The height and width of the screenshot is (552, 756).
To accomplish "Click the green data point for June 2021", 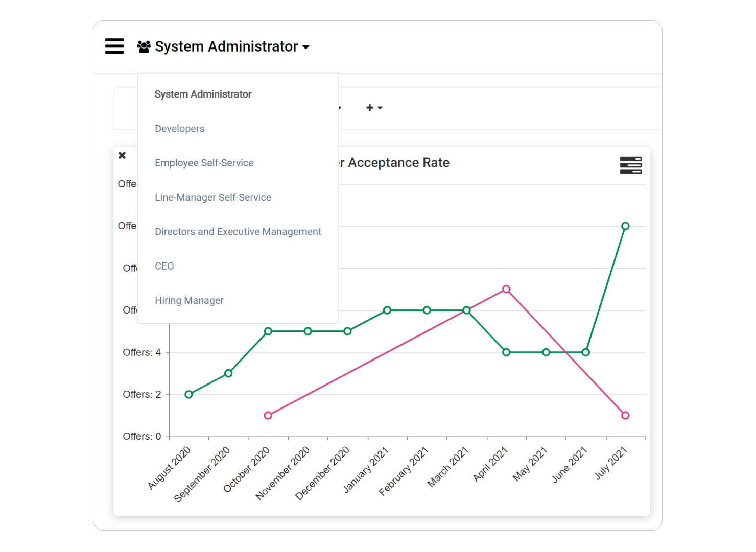I will (586, 352).
